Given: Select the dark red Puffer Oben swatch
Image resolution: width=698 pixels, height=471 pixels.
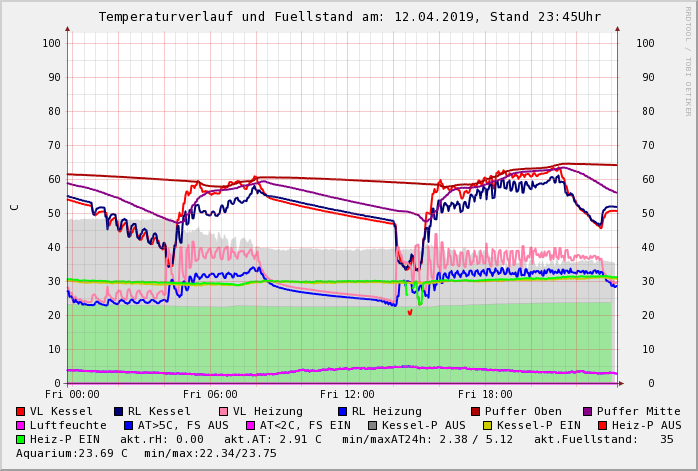Looking at the screenshot, I should click(x=476, y=411).
